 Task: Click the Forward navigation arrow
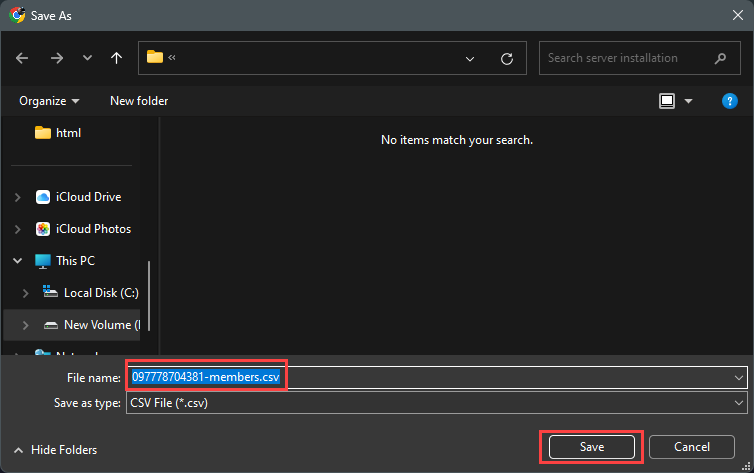pos(56,58)
